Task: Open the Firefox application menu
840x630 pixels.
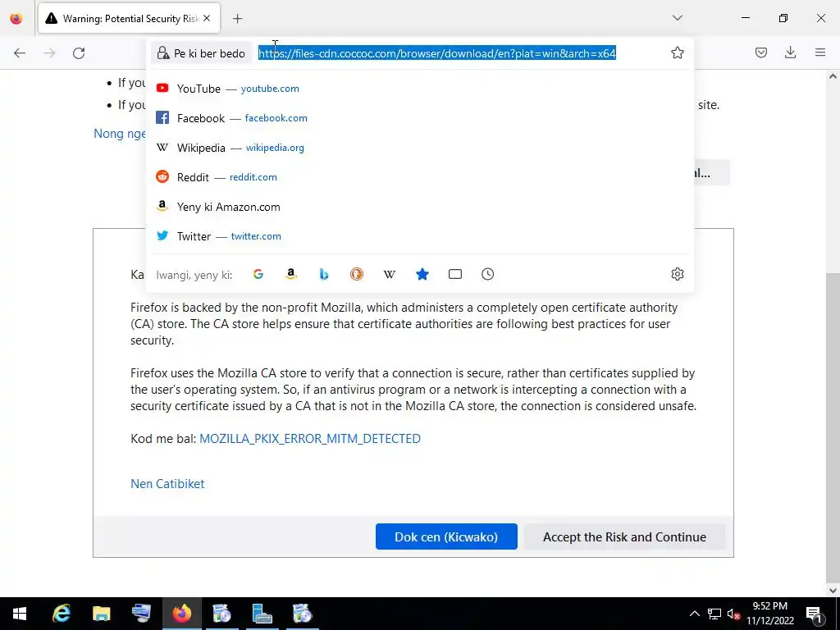Action: coord(820,52)
